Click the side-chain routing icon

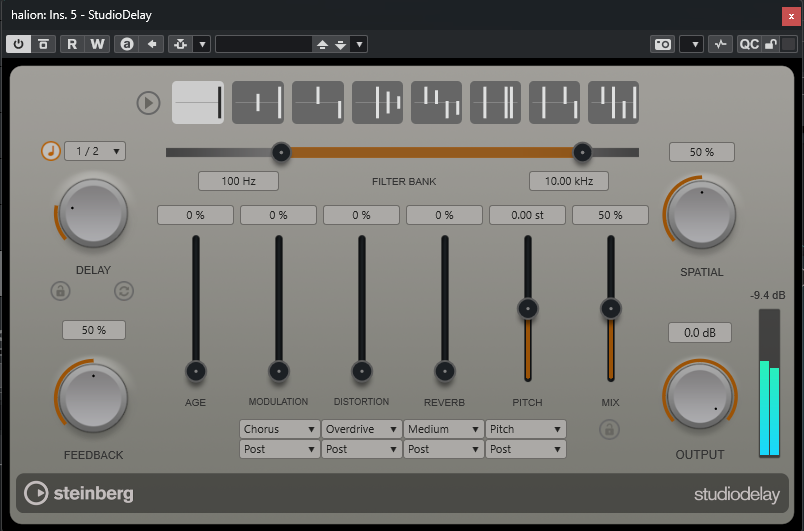pyautogui.click(x=181, y=44)
